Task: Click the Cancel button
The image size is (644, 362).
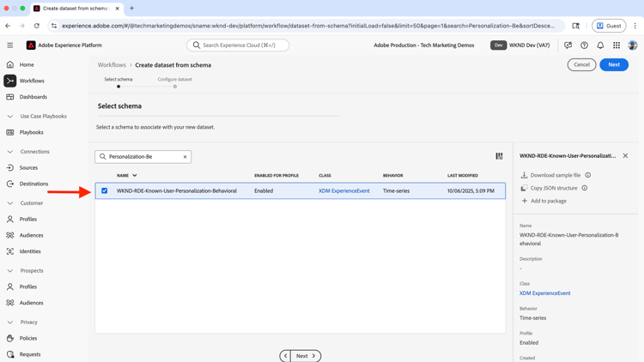Action: (581, 64)
